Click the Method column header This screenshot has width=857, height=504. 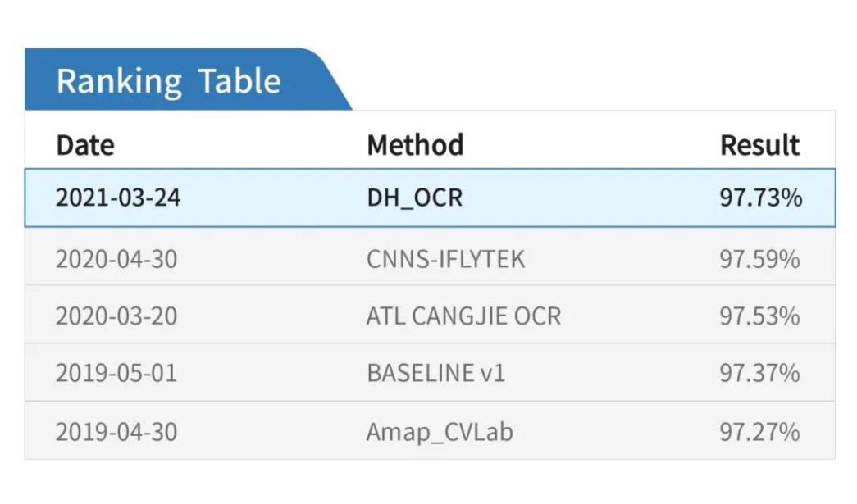point(415,145)
